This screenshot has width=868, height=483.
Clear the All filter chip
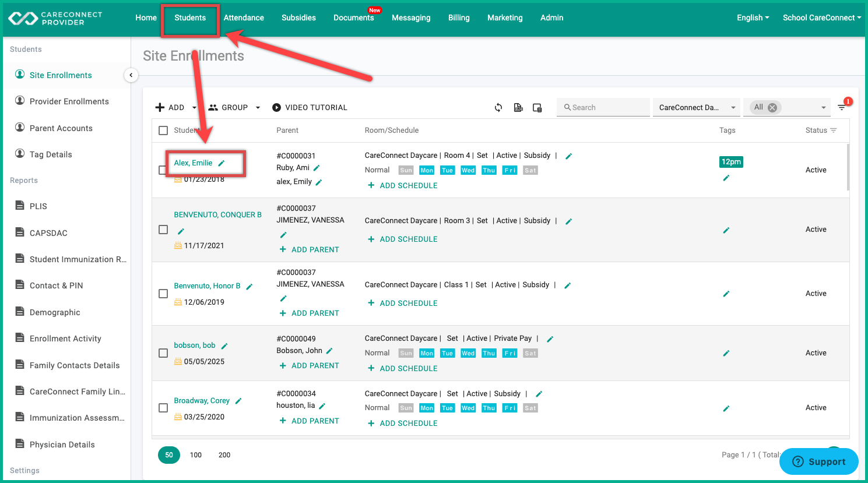tap(772, 107)
